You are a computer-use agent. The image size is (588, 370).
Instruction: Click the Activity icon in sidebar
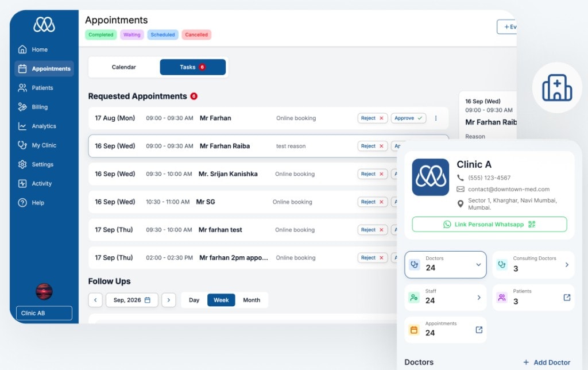22,183
